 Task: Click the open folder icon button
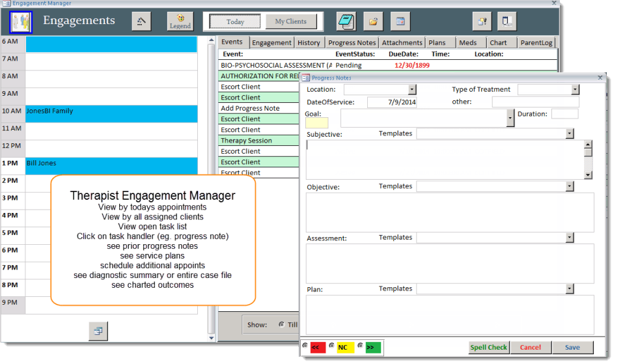pyautogui.click(x=373, y=21)
